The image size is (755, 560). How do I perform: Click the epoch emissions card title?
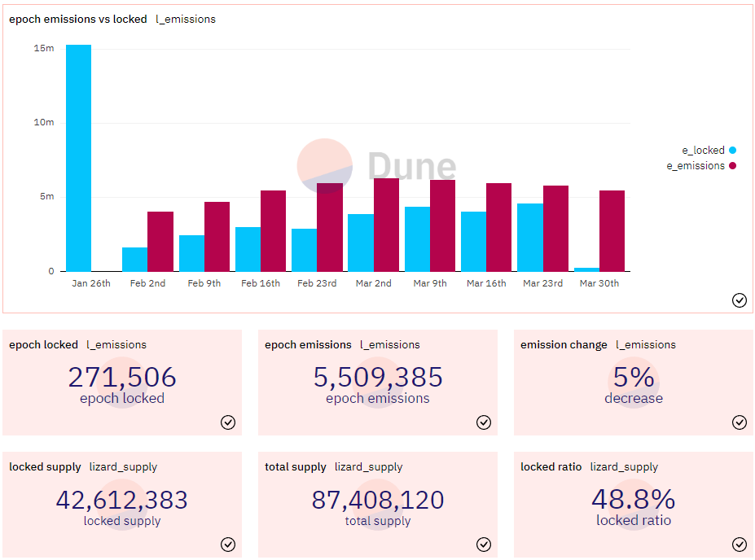tap(308, 345)
